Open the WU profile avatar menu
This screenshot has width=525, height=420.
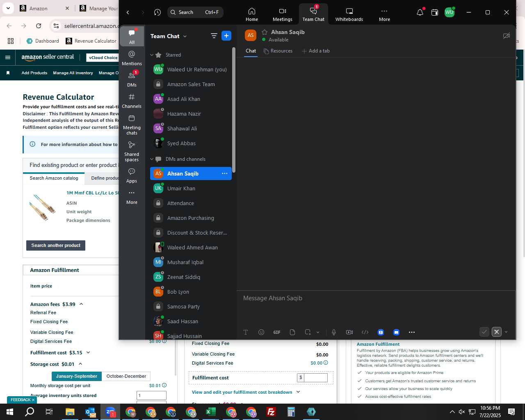(450, 12)
